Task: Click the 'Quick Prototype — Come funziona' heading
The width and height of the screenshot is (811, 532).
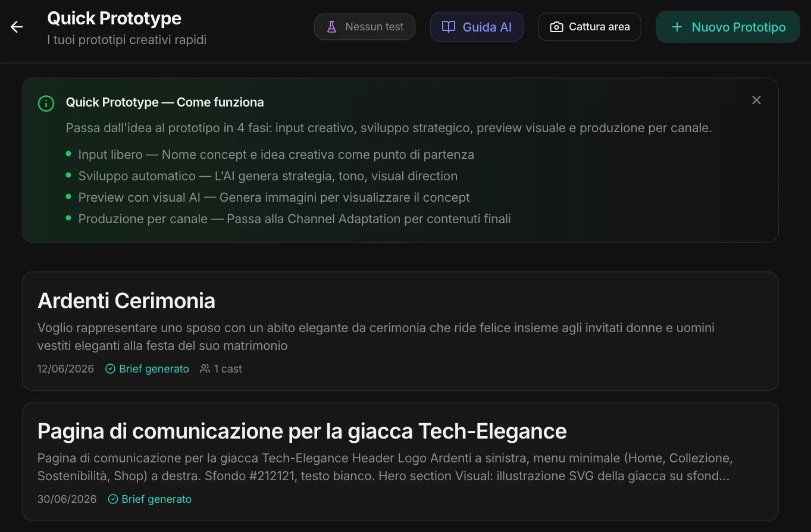Action: [x=165, y=102]
